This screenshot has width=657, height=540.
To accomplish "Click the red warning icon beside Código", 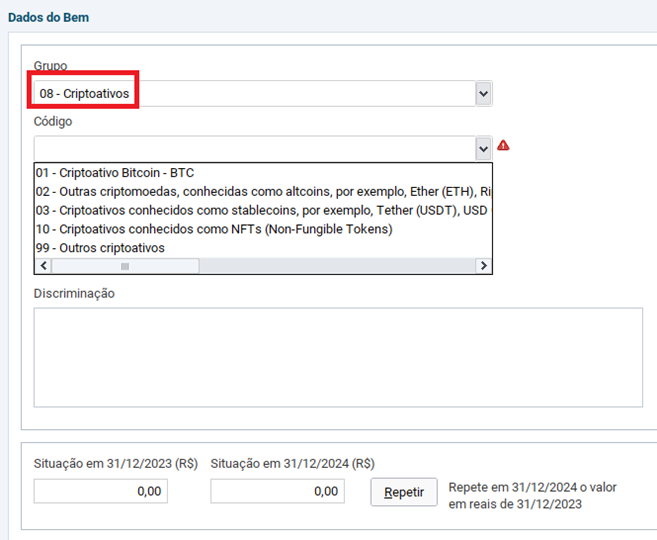I will coord(503,146).
